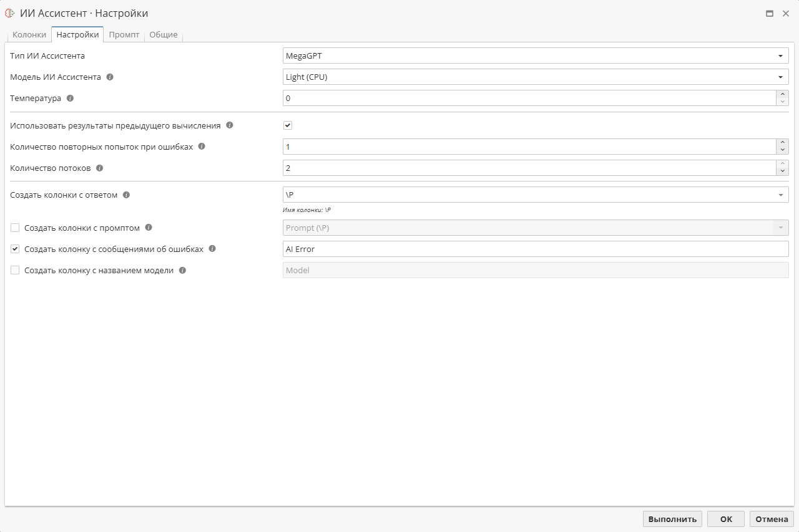
Task: Increase Температура value with up arrow
Action: tap(783, 94)
